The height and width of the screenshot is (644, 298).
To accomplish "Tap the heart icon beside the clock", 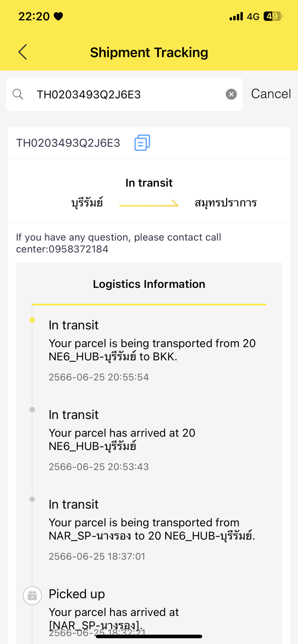I will (x=58, y=17).
